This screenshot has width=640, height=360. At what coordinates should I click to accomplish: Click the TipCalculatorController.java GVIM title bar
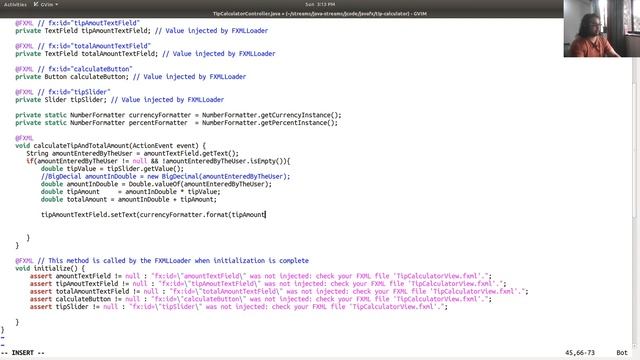click(320, 13)
